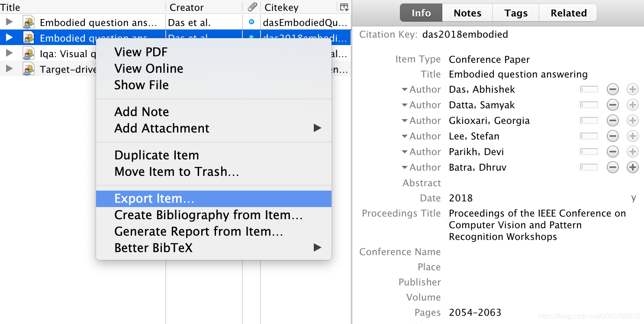Image resolution: width=644 pixels, height=324 pixels.
Task: Remove author Gkioxari, Georgia with minus button
Action: click(x=612, y=121)
